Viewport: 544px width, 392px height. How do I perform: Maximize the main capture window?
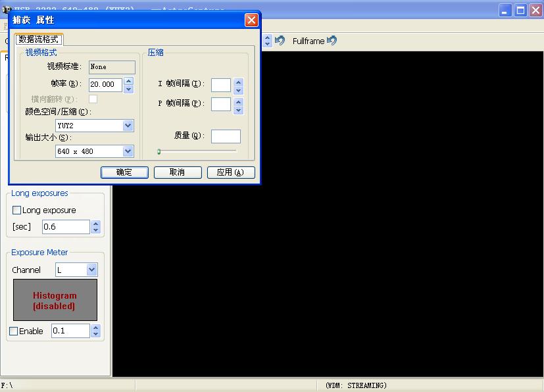point(520,11)
